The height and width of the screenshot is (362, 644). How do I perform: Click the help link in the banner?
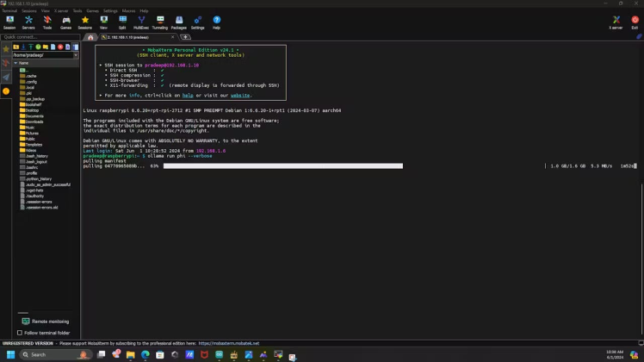click(188, 96)
